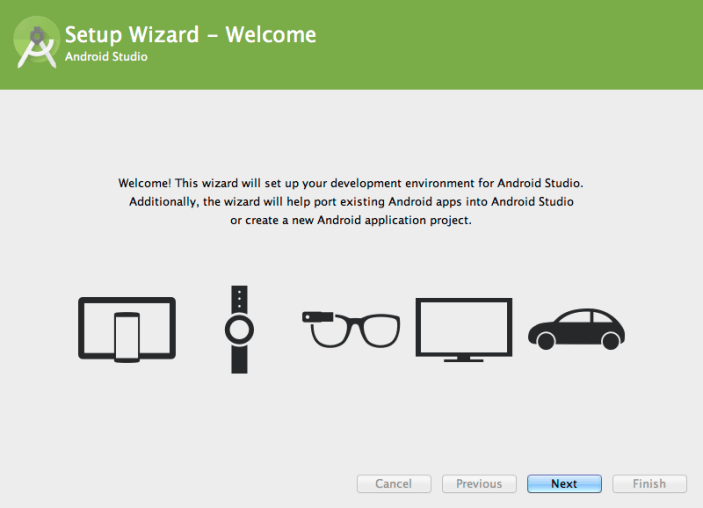
Task: Select the Android Auto car icon
Action: click(x=576, y=328)
